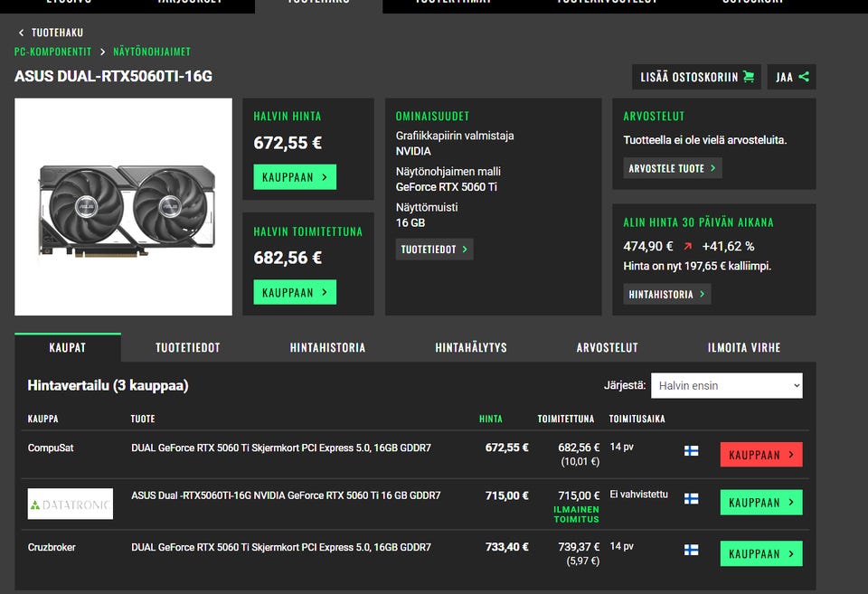Click the Ei vahvistettu delivery status
868x594 pixels.
click(x=639, y=495)
